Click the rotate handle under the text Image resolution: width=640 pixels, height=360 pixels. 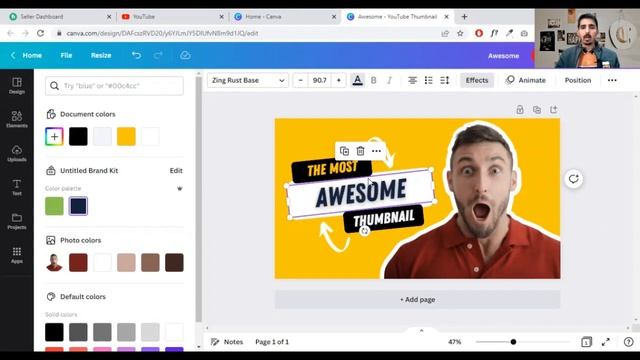[x=364, y=231]
